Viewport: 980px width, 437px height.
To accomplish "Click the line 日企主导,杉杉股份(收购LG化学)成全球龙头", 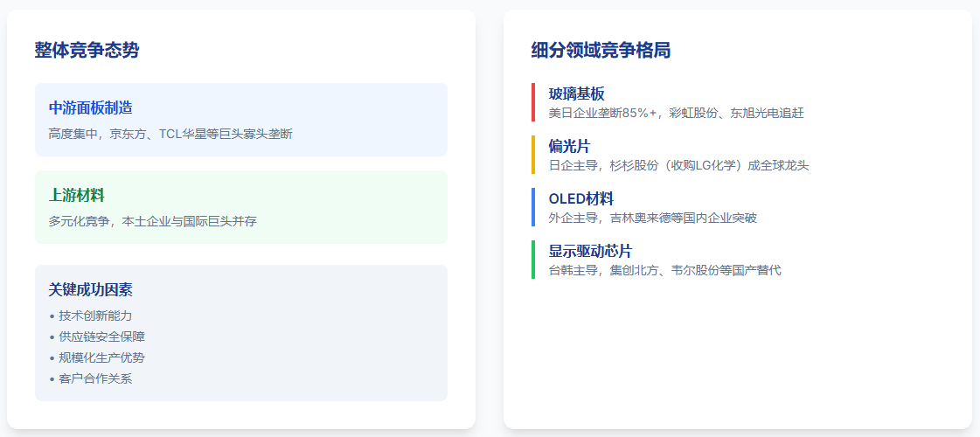I will click(678, 166).
